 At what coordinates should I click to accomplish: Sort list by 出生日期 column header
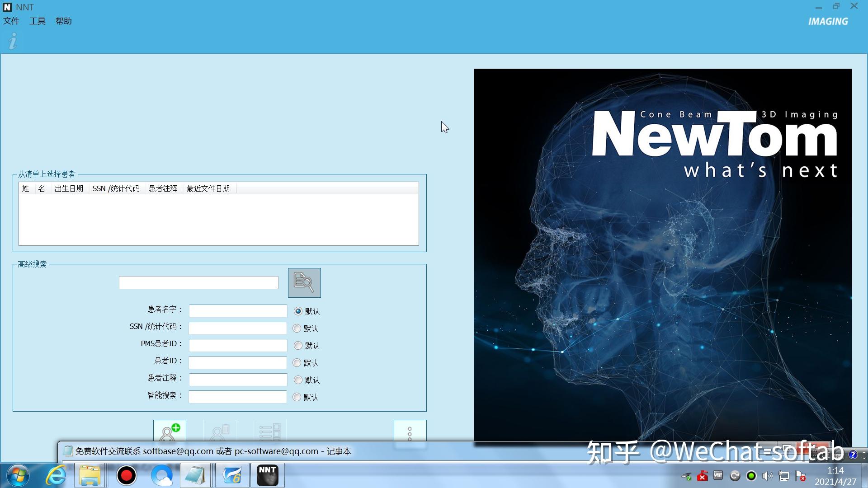[x=69, y=188]
